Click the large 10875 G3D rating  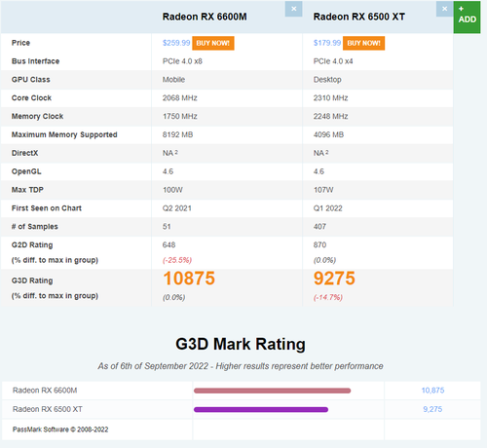[x=189, y=279]
